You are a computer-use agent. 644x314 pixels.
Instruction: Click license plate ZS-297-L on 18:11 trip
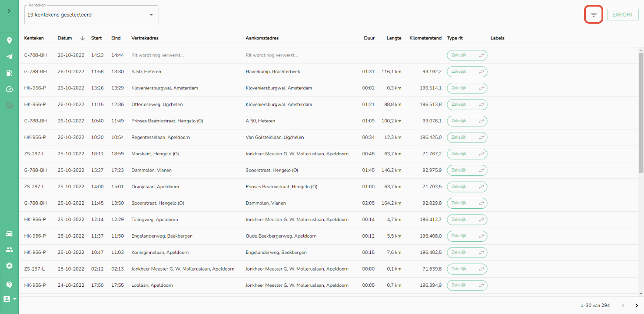click(34, 154)
